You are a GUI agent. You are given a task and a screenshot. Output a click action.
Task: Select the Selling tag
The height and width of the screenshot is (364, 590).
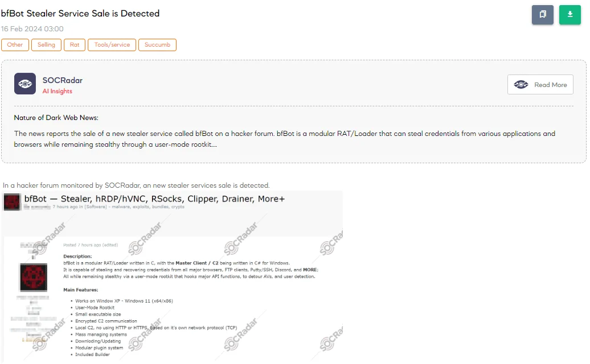pyautogui.click(x=46, y=45)
